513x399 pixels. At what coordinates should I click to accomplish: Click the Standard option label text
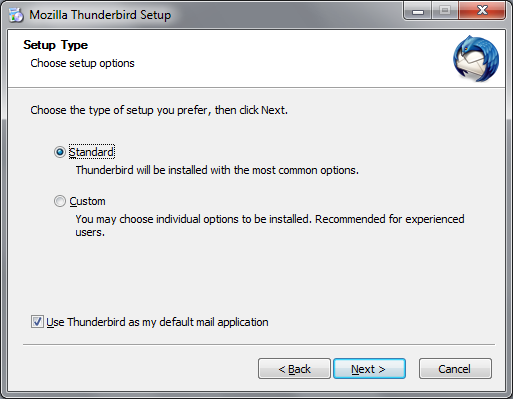[92, 152]
